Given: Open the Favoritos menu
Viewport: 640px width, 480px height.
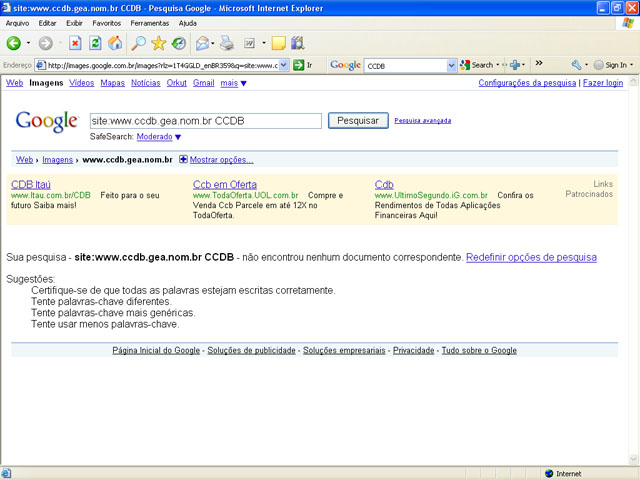Looking at the screenshot, I should click(x=107, y=22).
